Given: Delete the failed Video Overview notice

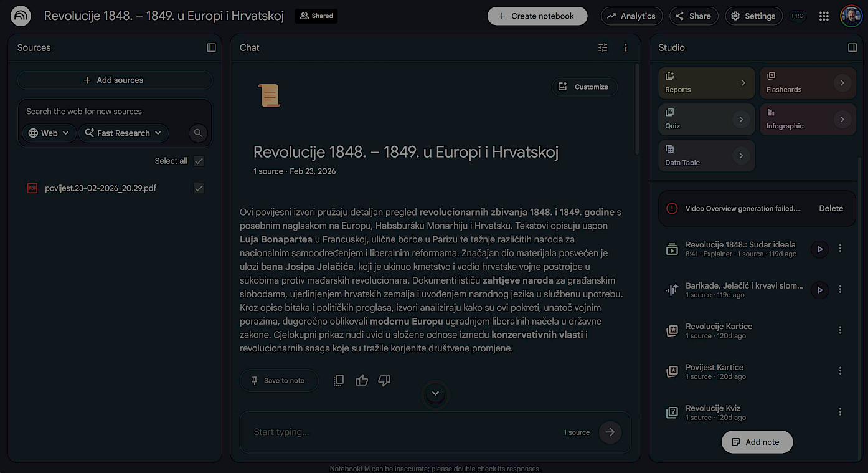Looking at the screenshot, I should click(831, 209).
